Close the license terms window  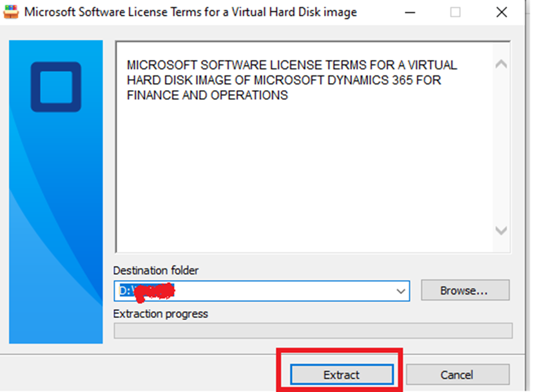click(x=501, y=13)
